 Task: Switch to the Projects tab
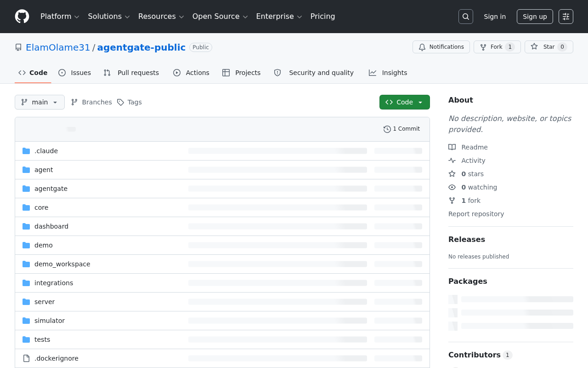coord(242,73)
